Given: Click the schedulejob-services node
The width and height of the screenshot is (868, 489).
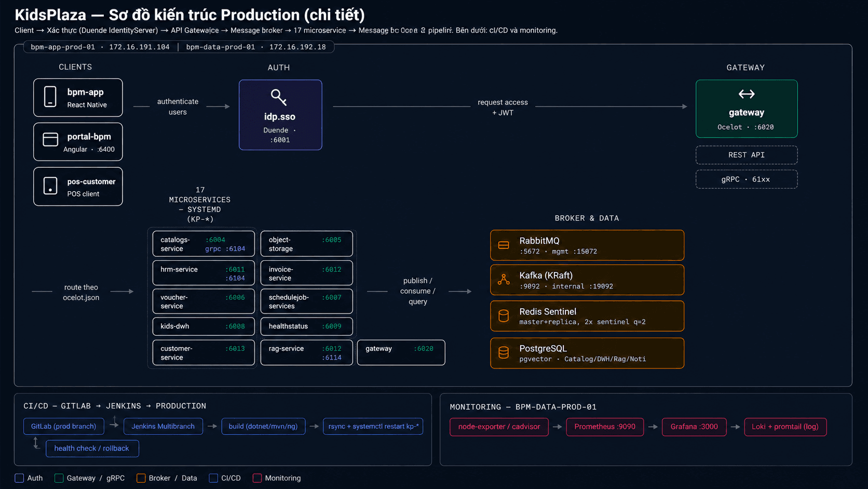Looking at the screenshot, I should tap(306, 301).
